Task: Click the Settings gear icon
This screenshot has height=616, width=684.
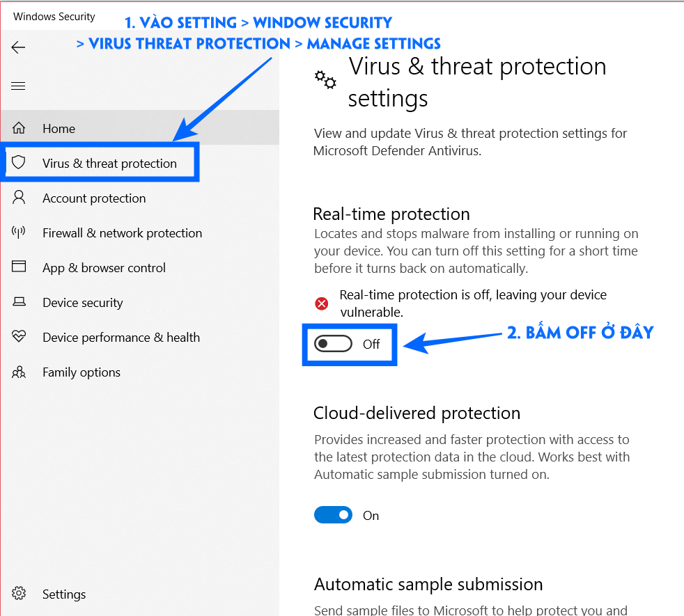Action: pyautogui.click(x=19, y=593)
